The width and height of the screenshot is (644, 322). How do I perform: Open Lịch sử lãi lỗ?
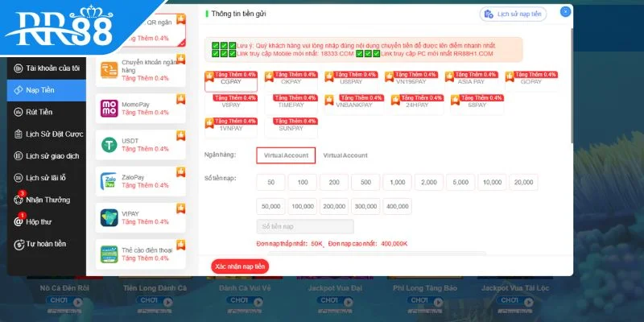tap(47, 178)
